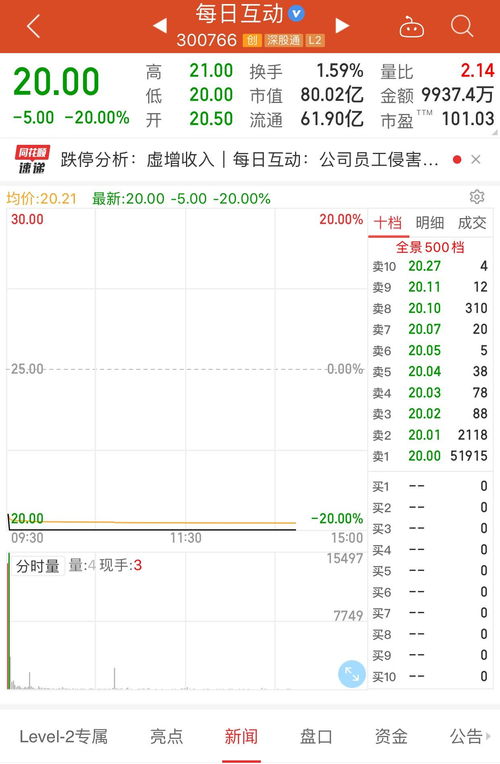Switch to previous stock with left triangle

[x=160, y=25]
